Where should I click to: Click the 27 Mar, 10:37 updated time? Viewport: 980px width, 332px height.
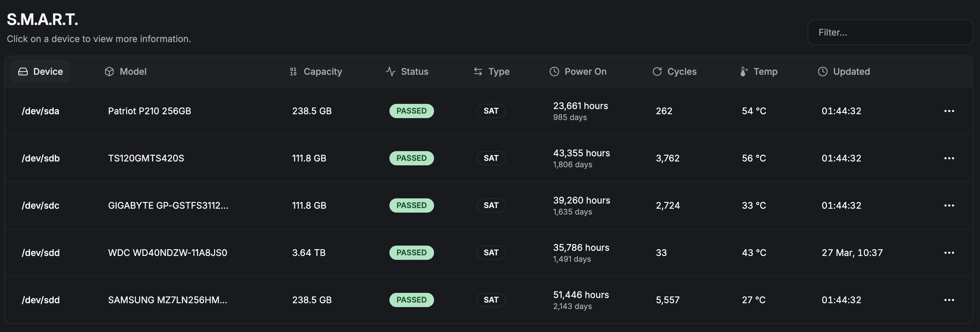[x=852, y=252]
